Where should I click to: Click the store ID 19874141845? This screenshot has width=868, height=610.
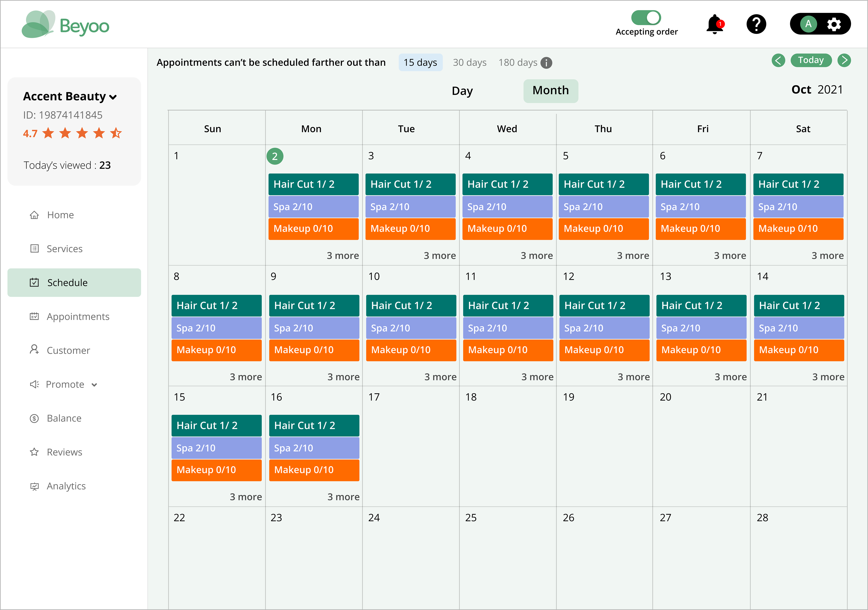(x=63, y=115)
